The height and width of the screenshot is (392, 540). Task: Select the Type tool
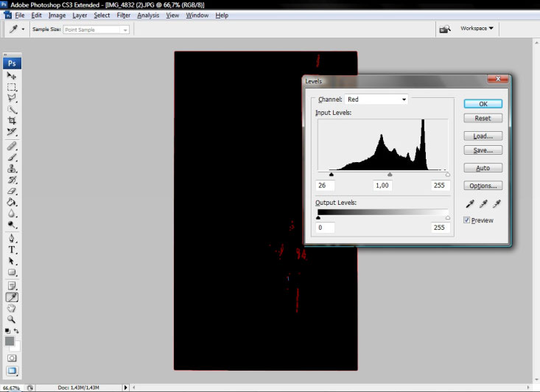pyautogui.click(x=12, y=250)
